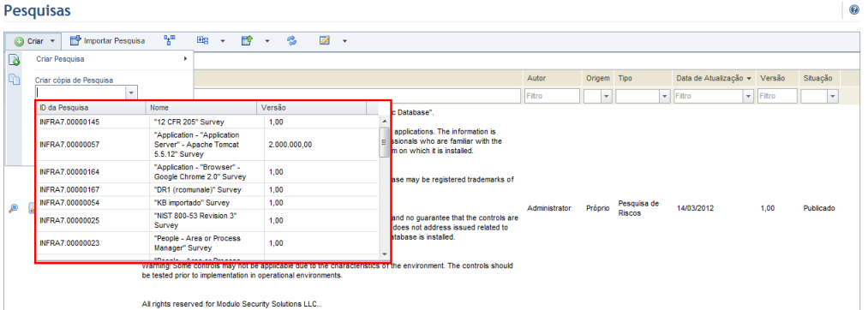
Task: Click new document icon beside Criar Pesquisa
Action: [x=15, y=60]
